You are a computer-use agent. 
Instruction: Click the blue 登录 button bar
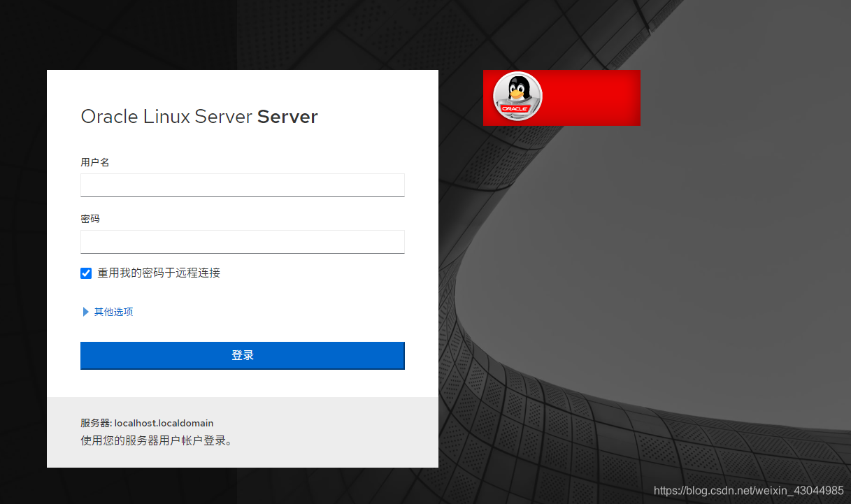242,355
